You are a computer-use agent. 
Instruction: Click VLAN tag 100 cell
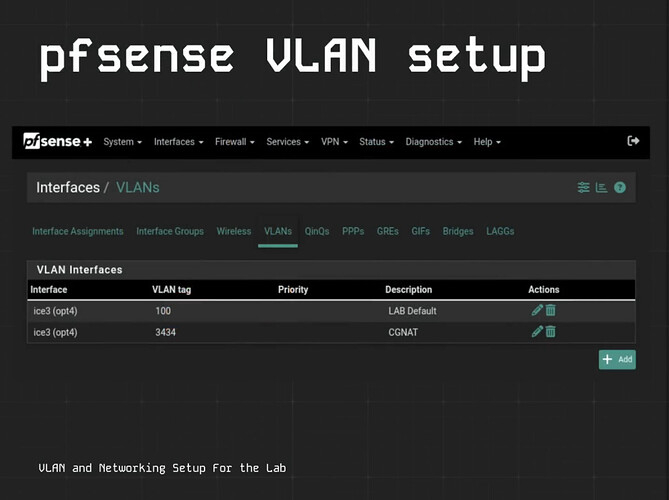[x=163, y=311]
